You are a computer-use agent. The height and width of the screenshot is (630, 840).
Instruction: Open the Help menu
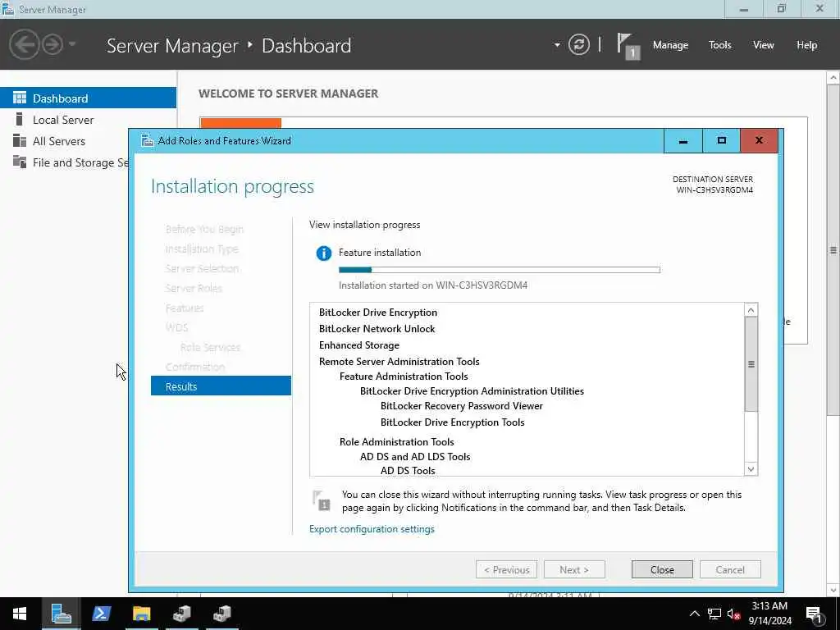coord(806,45)
